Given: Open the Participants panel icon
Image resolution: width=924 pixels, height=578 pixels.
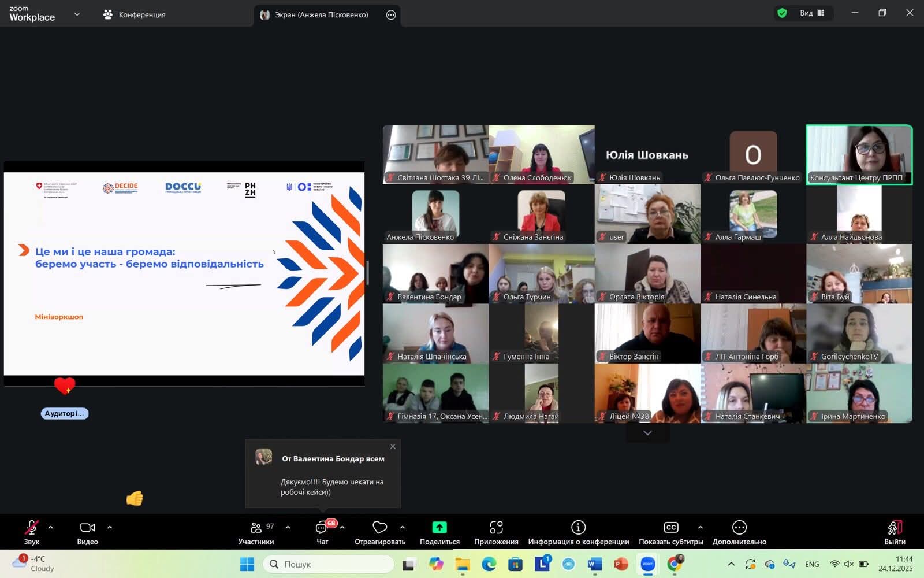Looking at the screenshot, I should (256, 528).
